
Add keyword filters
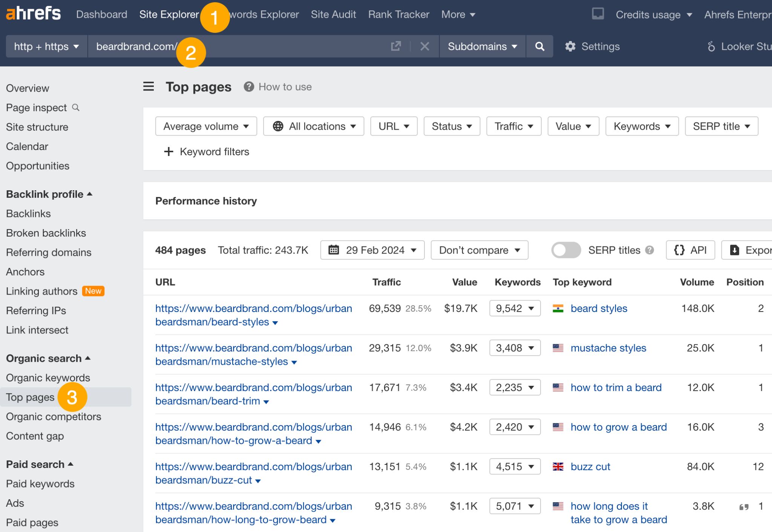pos(207,151)
